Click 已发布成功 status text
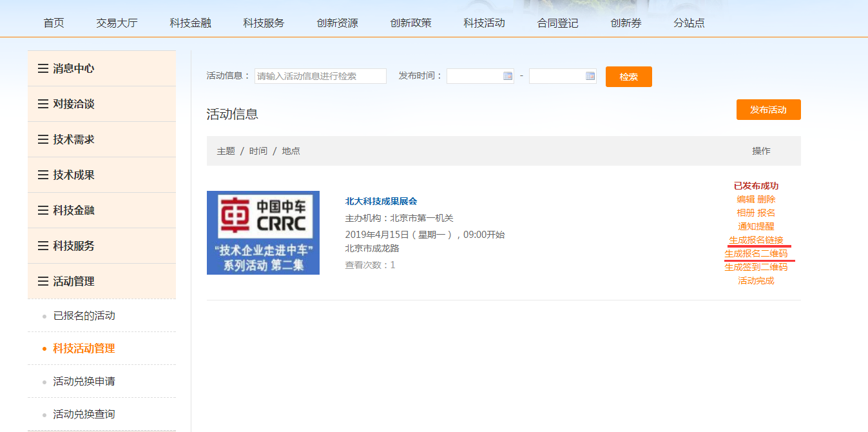 click(756, 186)
